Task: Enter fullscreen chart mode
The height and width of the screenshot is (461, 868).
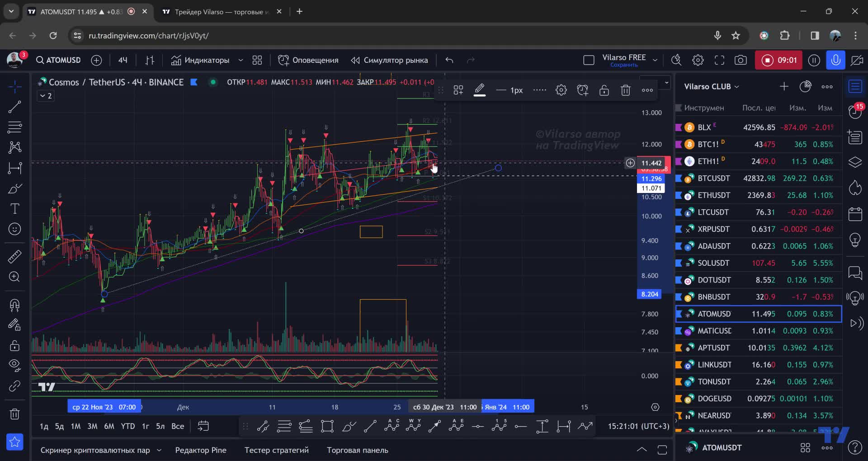Action: (x=719, y=60)
